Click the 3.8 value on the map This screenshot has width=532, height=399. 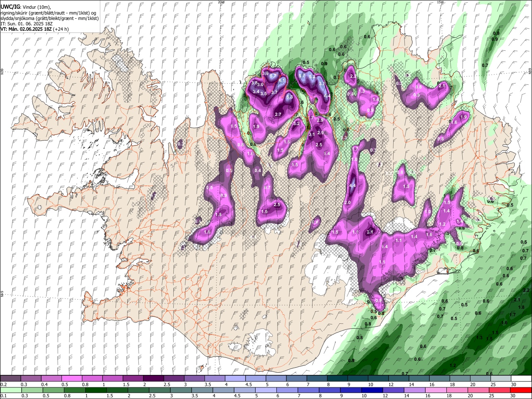pos(254,83)
